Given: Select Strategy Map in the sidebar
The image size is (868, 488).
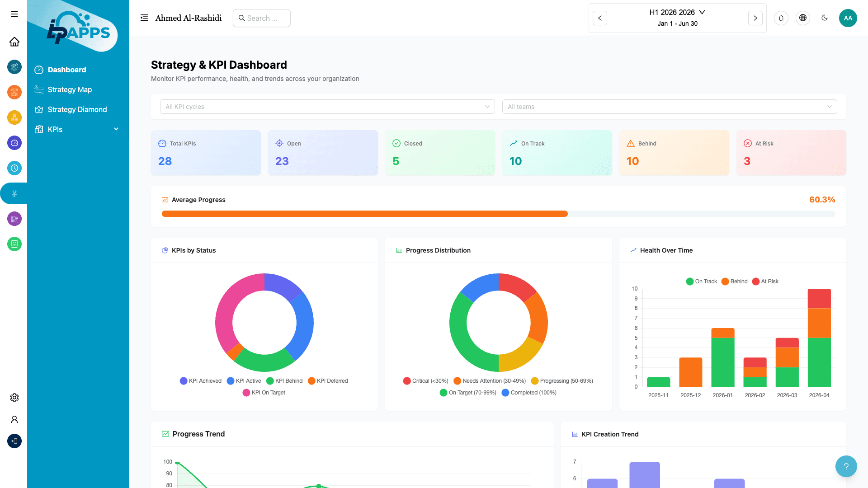Looking at the screenshot, I should coord(70,89).
